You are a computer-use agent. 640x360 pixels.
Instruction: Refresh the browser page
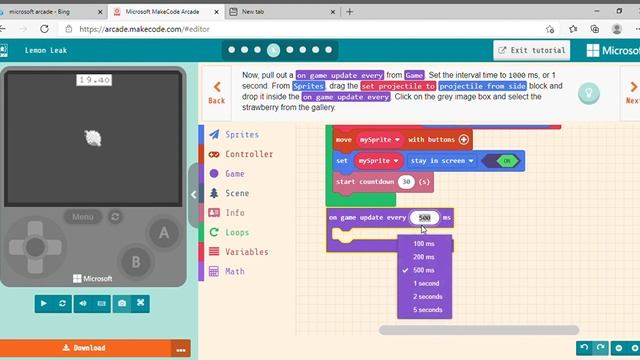44,29
